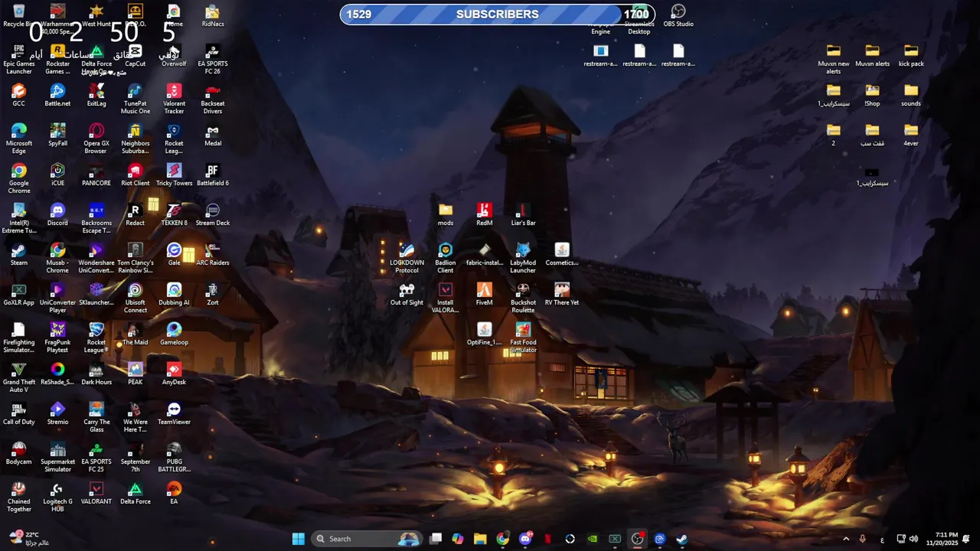Select the RedM desktop icon
The height and width of the screenshot is (551, 980).
(484, 215)
